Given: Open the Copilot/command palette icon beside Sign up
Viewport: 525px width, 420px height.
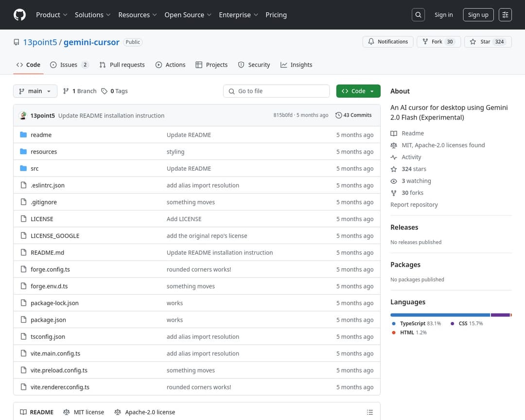Looking at the screenshot, I should (505, 15).
